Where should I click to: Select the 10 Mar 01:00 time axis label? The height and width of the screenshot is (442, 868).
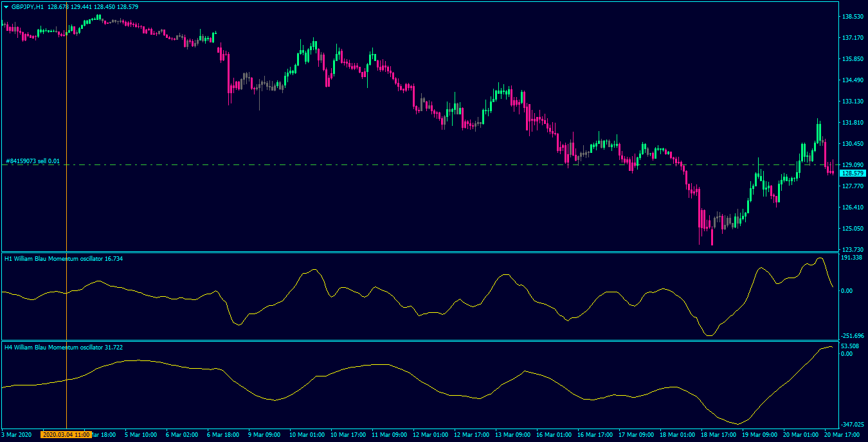pyautogui.click(x=307, y=435)
